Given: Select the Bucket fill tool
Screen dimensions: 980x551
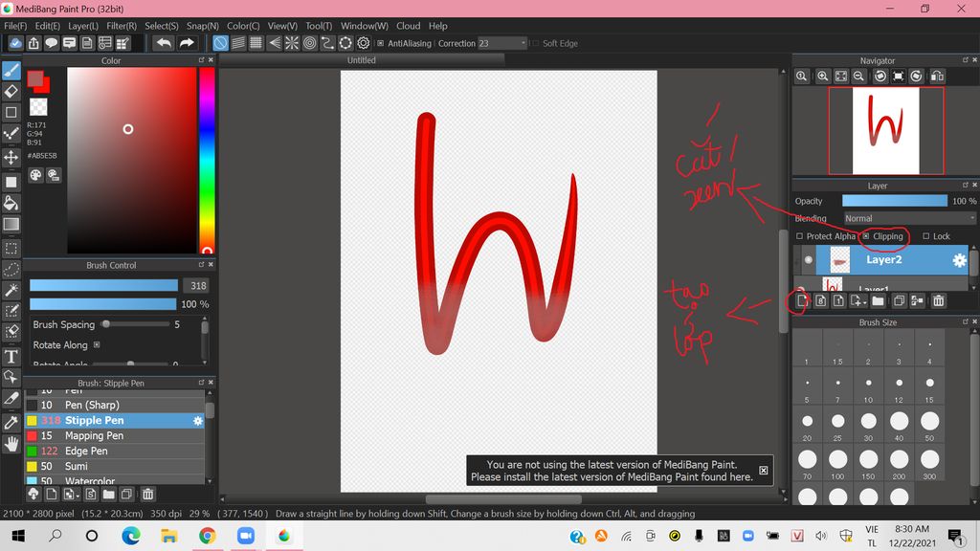Looking at the screenshot, I should tap(11, 203).
